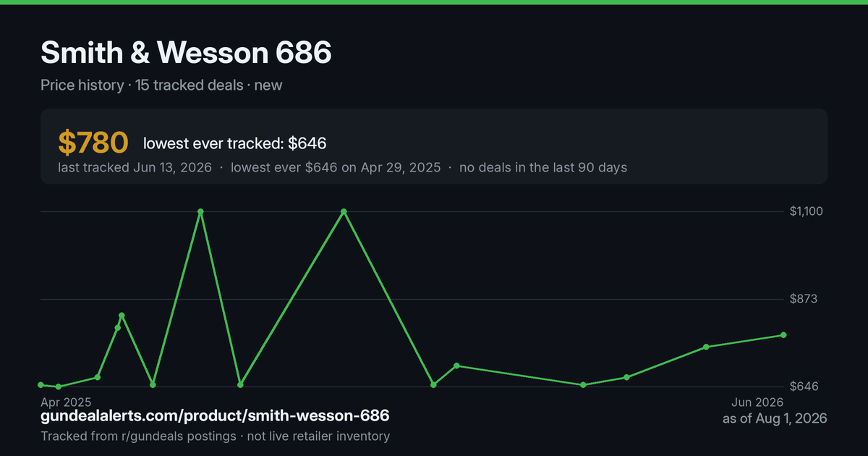This screenshot has height=456, width=868.
Task: Click the Tracked from r/gundeals postings note
Action: click(215, 436)
